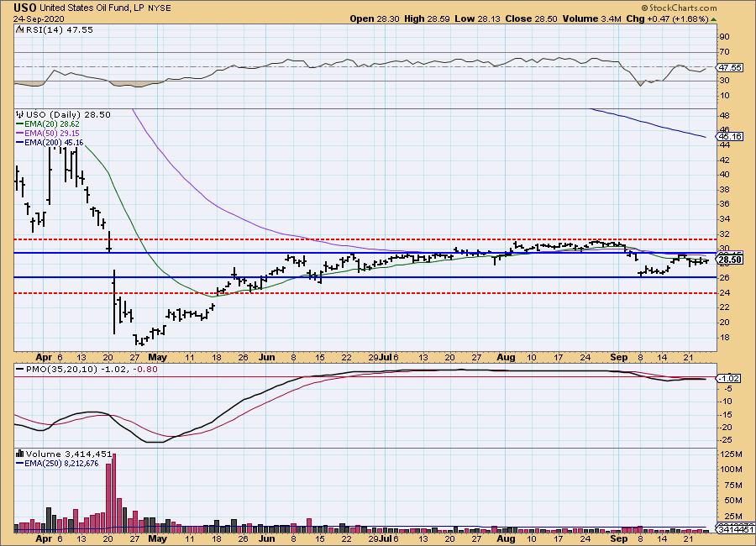Screen dimensions: 756x546
Task: Click the Close 28.50 value in header
Action: pos(532,18)
